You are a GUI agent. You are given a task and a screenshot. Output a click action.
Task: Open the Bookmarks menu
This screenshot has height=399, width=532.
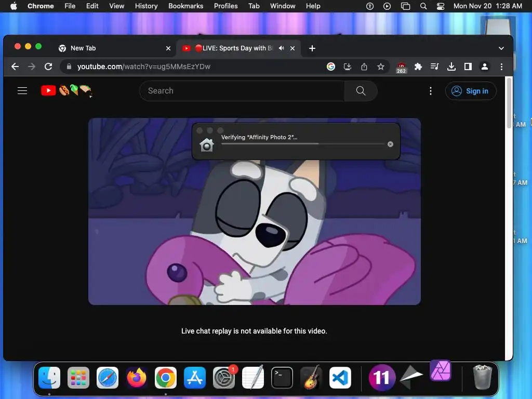pos(185,6)
